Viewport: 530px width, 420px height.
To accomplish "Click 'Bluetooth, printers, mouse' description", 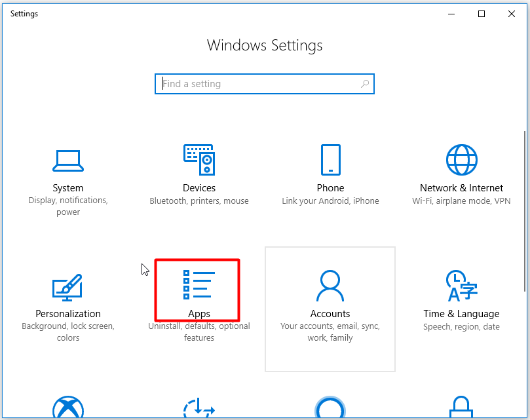I will tap(199, 201).
